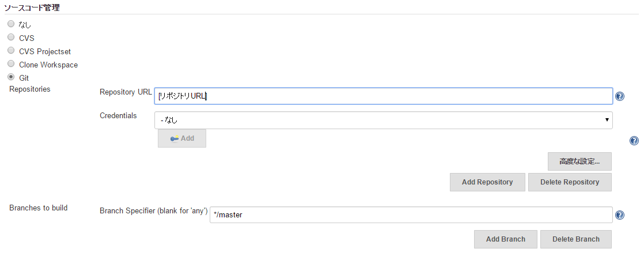This screenshot has width=644, height=256.
Task: Open help for Repository URL field
Action: [x=620, y=96]
